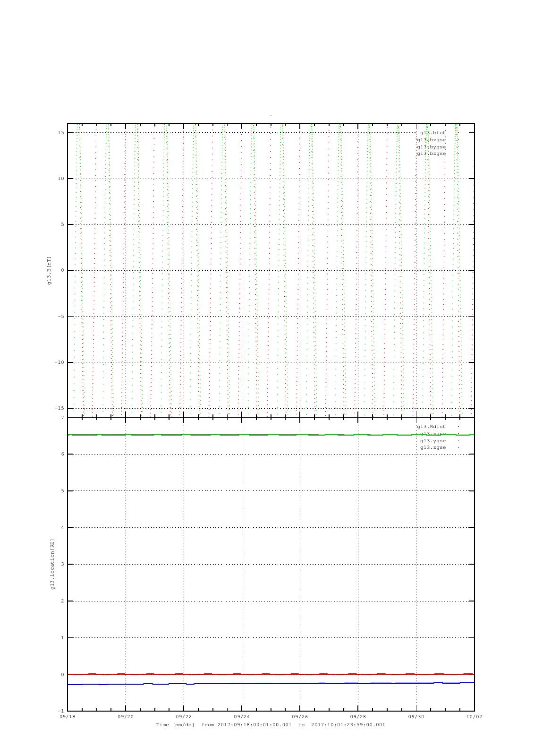Select the 4 tick on the location axis
This screenshot has height=756, width=534.
pos(62,528)
